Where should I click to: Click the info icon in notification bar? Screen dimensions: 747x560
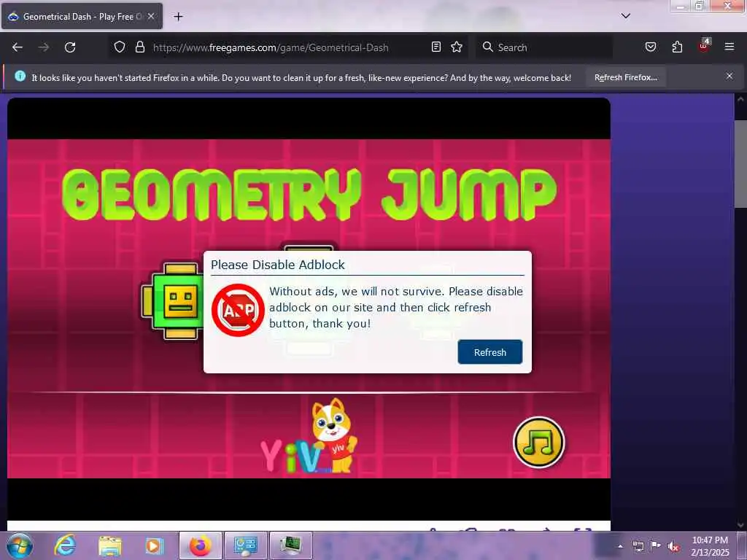pyautogui.click(x=20, y=76)
